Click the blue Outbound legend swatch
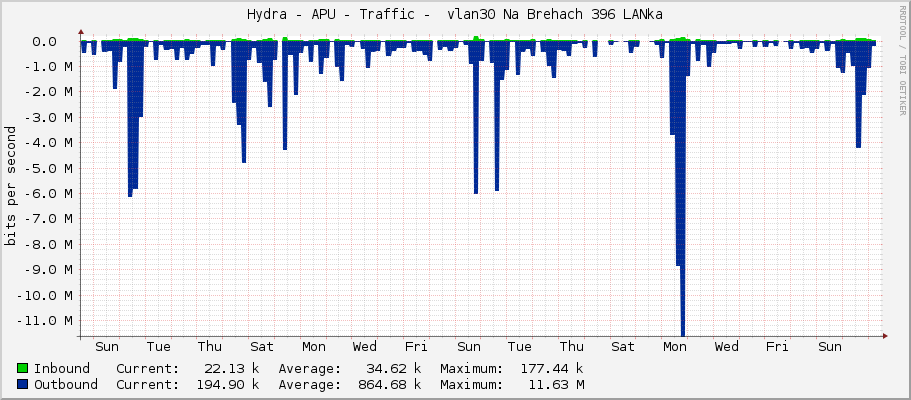This screenshot has width=911, height=400. (23, 384)
